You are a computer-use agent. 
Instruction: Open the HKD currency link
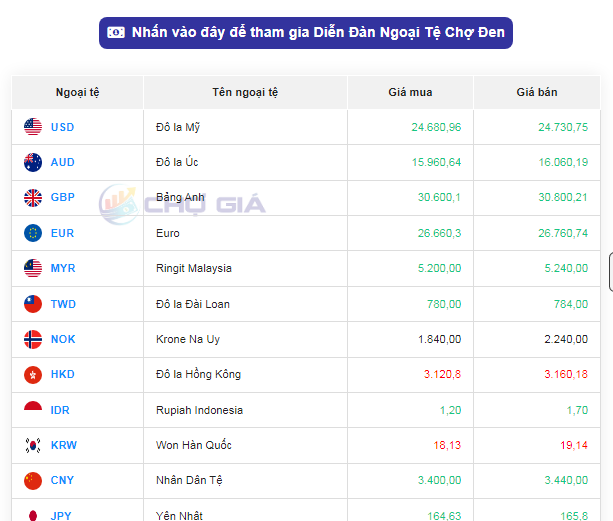click(63, 374)
